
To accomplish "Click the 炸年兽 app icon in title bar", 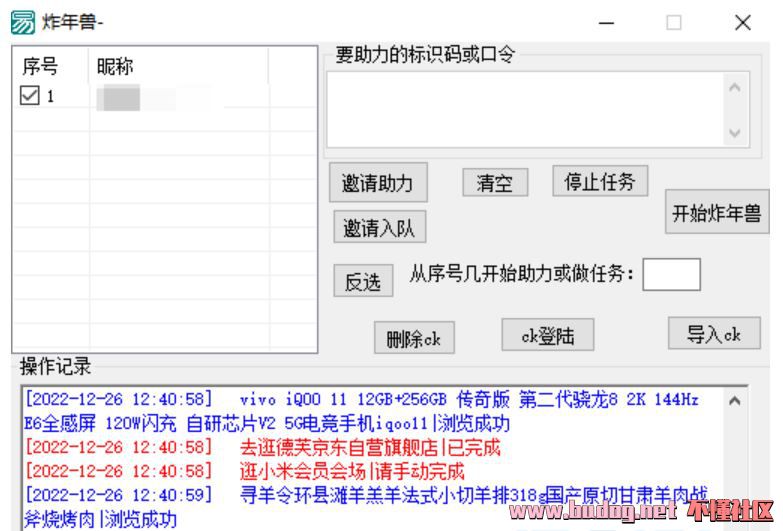I will [x=21, y=22].
